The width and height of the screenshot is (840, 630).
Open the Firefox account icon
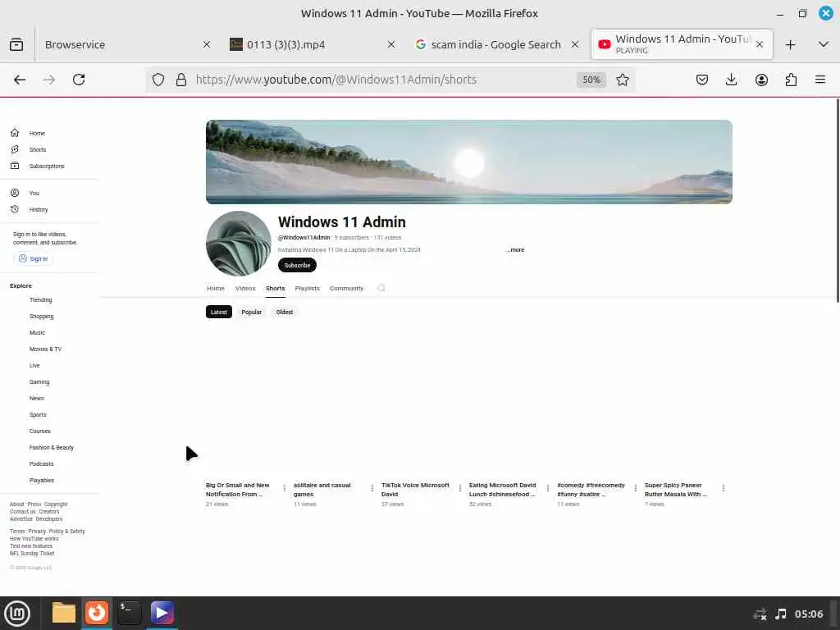pos(761,80)
